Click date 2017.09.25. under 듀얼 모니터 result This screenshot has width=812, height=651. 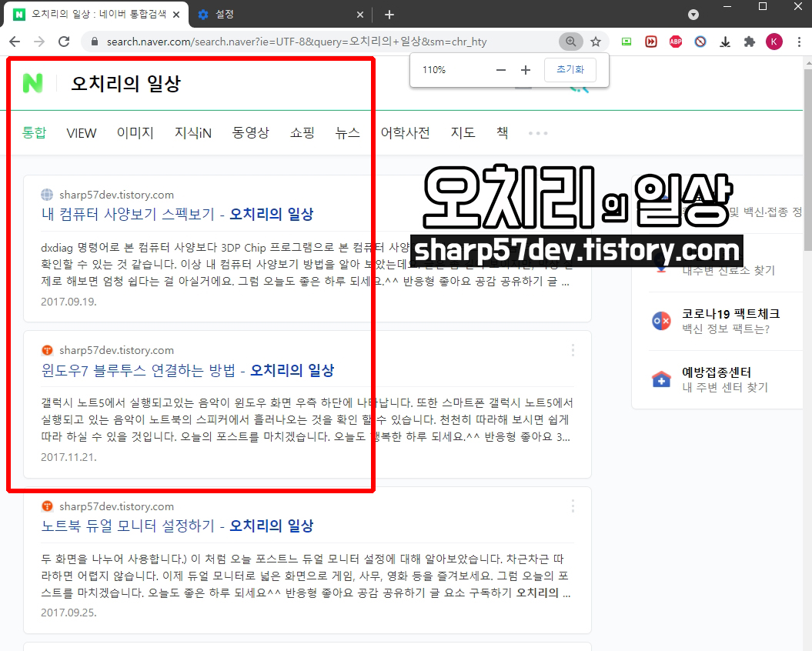69,613
